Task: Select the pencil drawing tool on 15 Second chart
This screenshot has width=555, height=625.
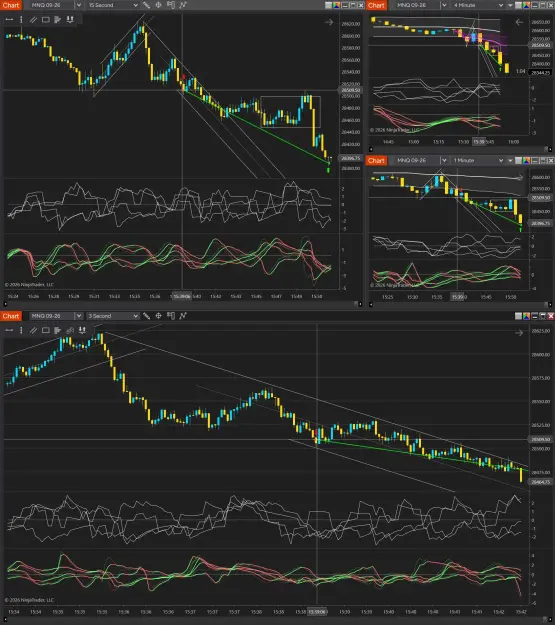Action: pos(146,5)
